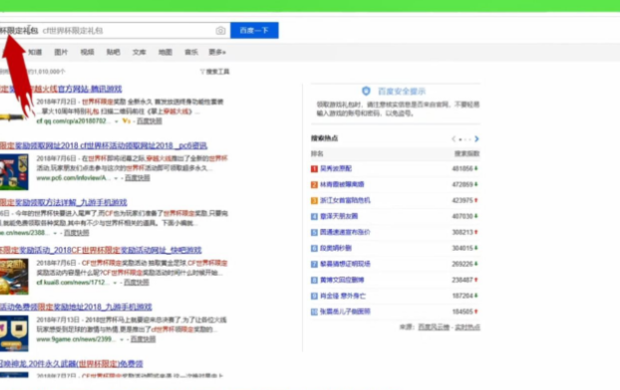Viewport: 620px width, 390px height.
Task: Open the 文库 tab
Action: [x=139, y=52]
